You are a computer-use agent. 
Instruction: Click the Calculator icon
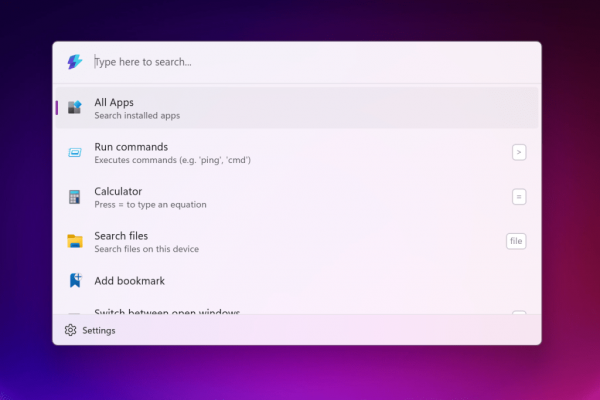tap(75, 197)
